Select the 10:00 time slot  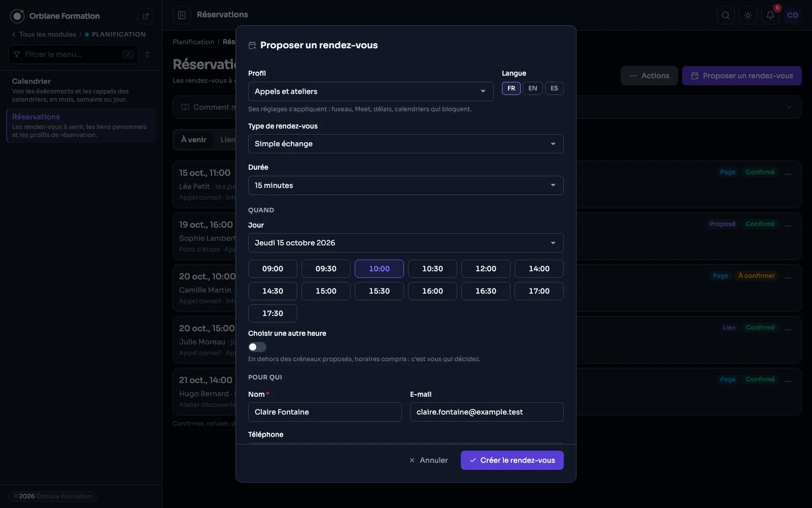click(x=379, y=269)
